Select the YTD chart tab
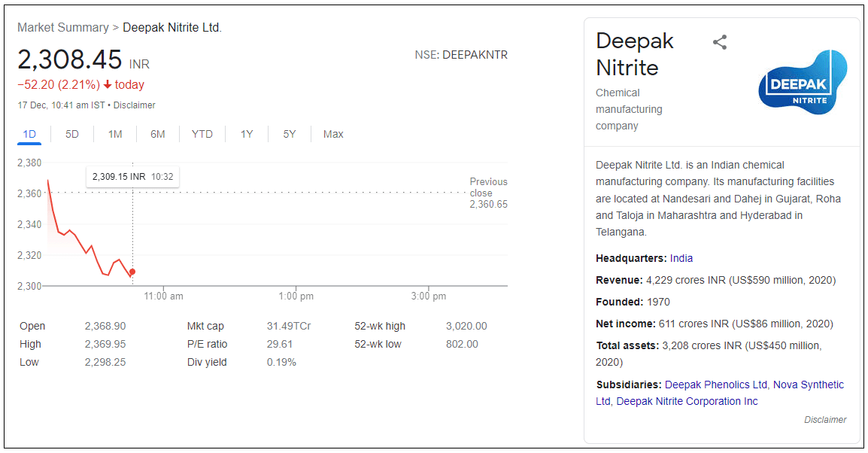Viewport: 868px width, 453px height. pyautogui.click(x=202, y=134)
